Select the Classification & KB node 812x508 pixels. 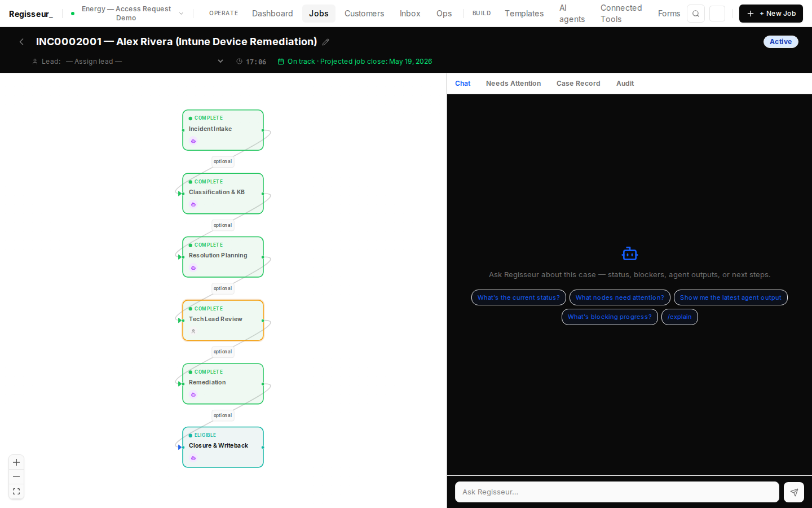point(223,194)
